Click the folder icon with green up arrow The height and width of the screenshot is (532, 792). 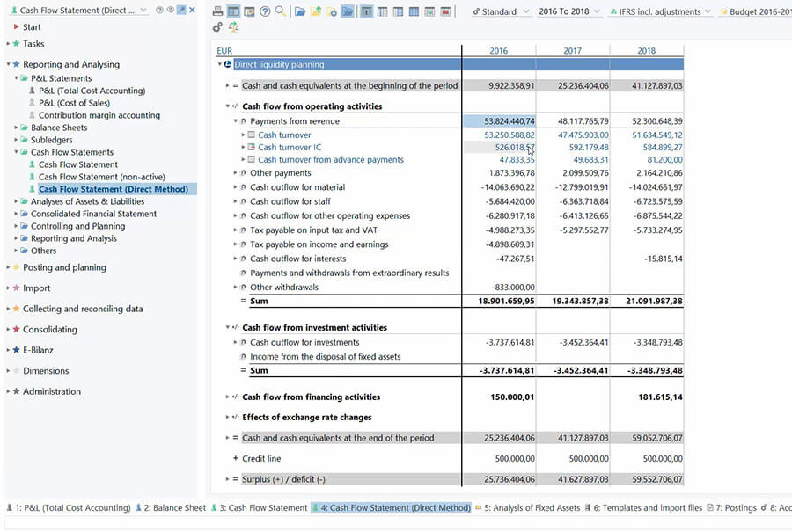click(x=316, y=11)
